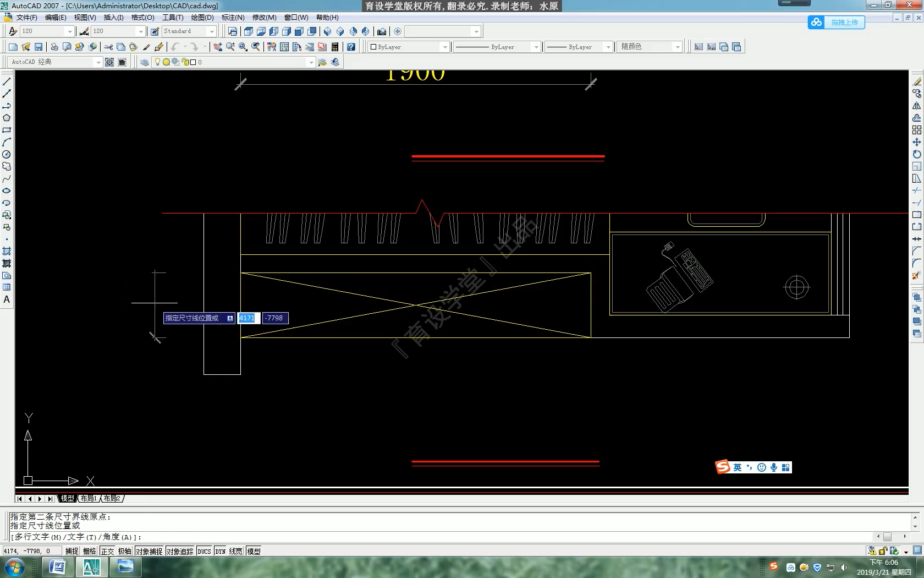Open the 文件(F) menu
Screen dimensions: 924x578
[27, 18]
